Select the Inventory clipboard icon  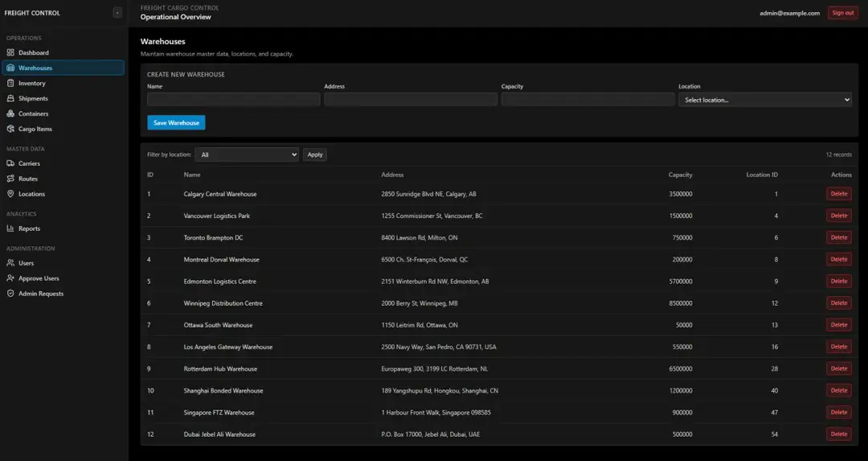point(10,83)
